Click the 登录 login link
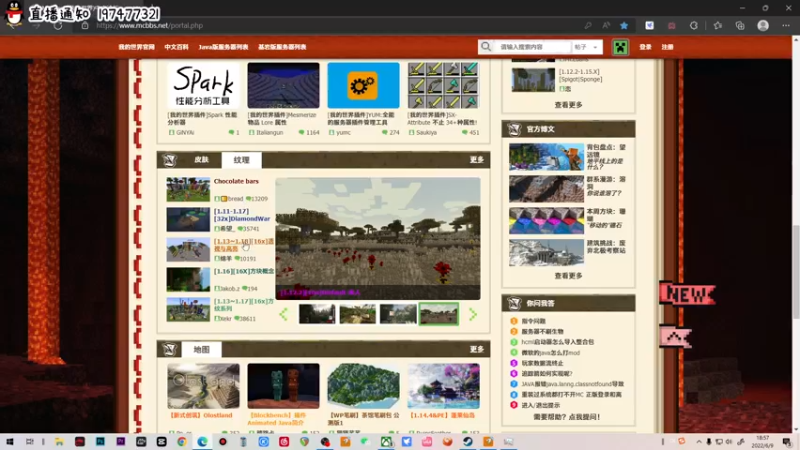Viewport: 800px width, 450px height. click(645, 47)
